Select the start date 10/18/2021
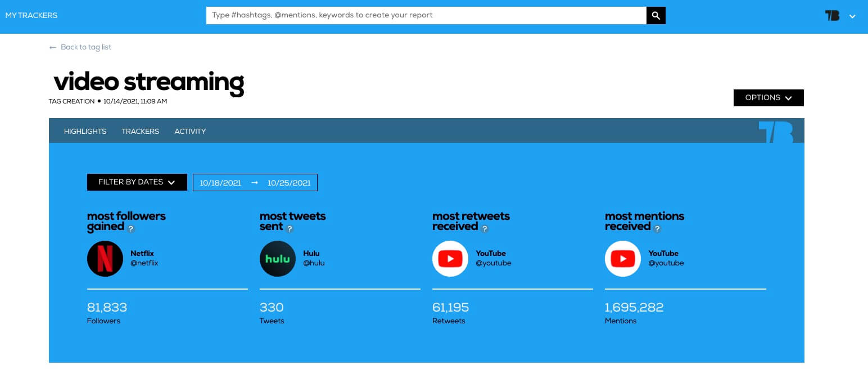 coord(220,183)
